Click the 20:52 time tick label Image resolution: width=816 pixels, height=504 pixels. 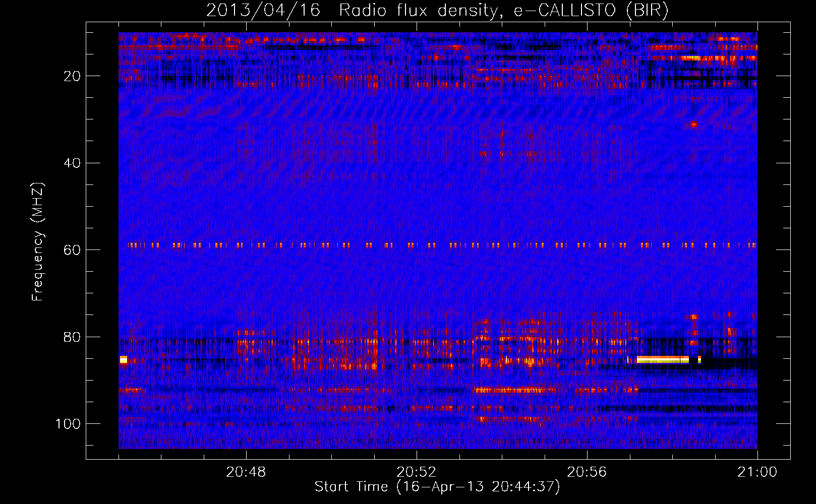(x=417, y=472)
